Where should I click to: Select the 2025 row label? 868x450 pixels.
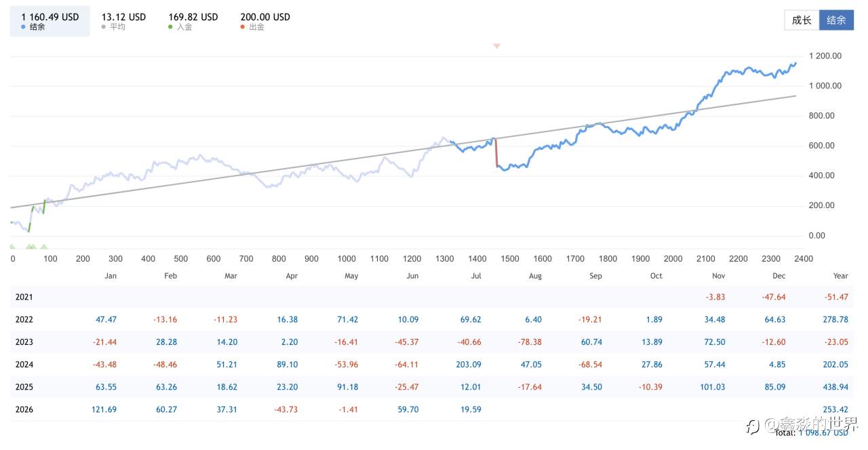[24, 387]
